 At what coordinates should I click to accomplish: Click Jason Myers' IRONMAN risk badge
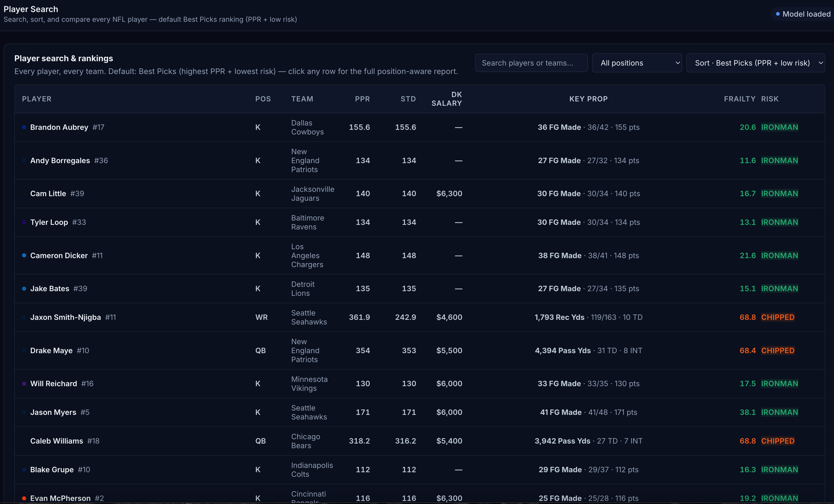point(779,412)
